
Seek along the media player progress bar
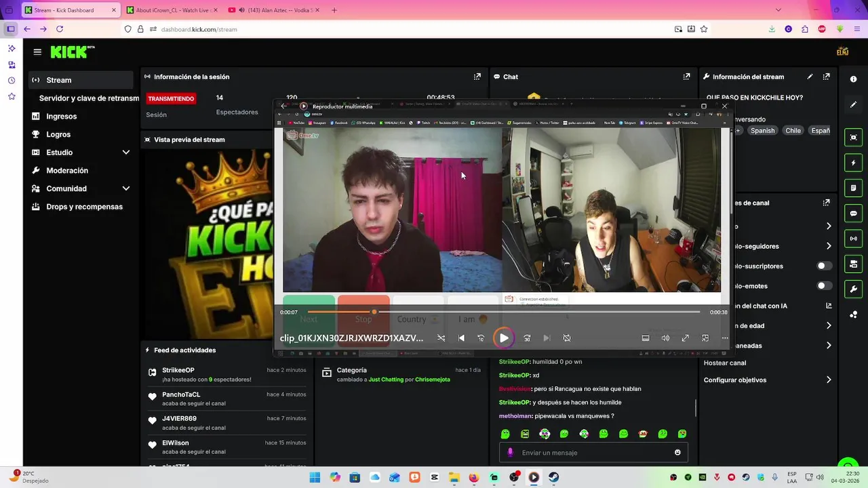tap(504, 312)
